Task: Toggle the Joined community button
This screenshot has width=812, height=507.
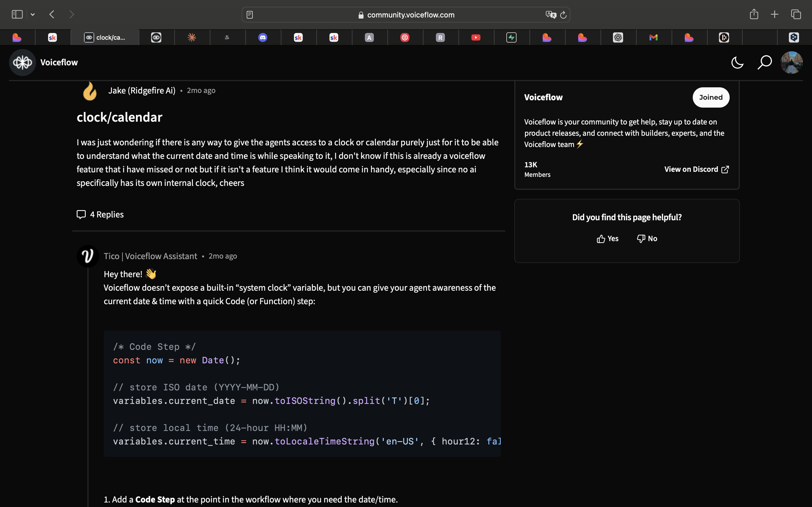Action: (711, 97)
